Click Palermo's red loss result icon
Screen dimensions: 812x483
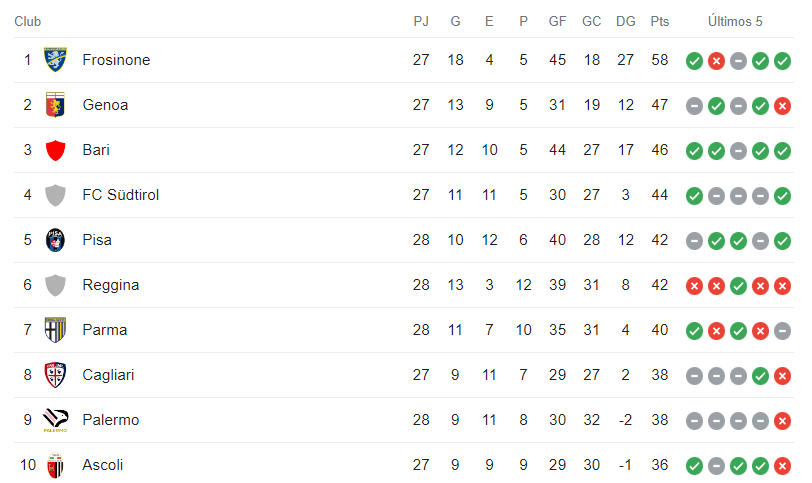[x=782, y=421]
